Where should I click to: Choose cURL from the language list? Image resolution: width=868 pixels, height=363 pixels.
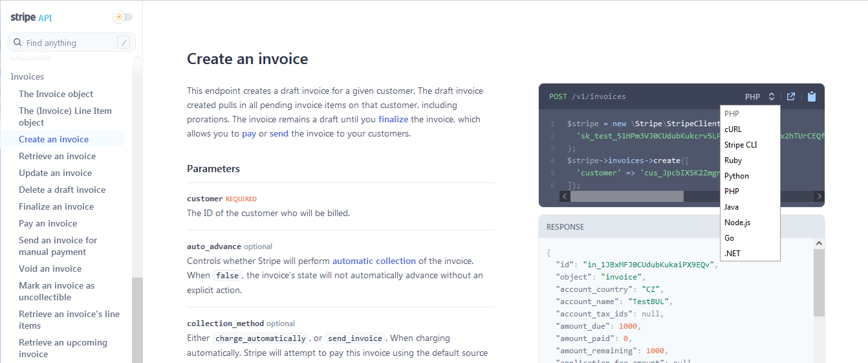coord(750,129)
